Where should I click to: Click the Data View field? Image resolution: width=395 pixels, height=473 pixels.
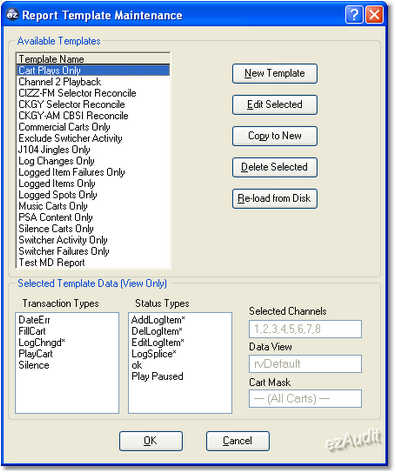click(x=305, y=364)
